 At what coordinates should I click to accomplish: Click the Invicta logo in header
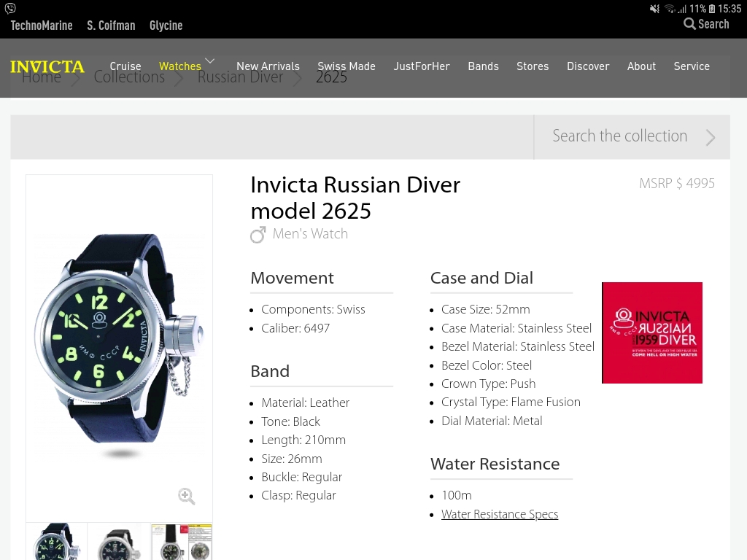click(x=47, y=66)
